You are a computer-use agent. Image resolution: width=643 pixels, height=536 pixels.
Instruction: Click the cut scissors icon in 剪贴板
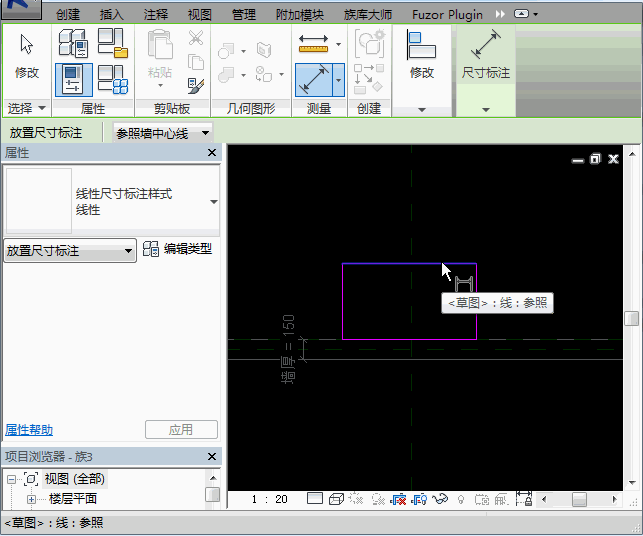click(x=196, y=40)
